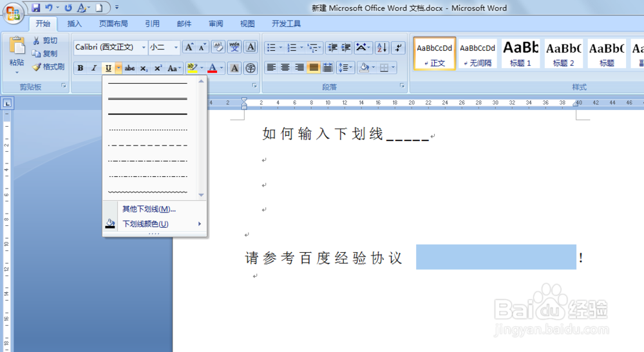The height and width of the screenshot is (352, 644).
Task: Click the Paste clipboard icon
Action: tap(17, 46)
